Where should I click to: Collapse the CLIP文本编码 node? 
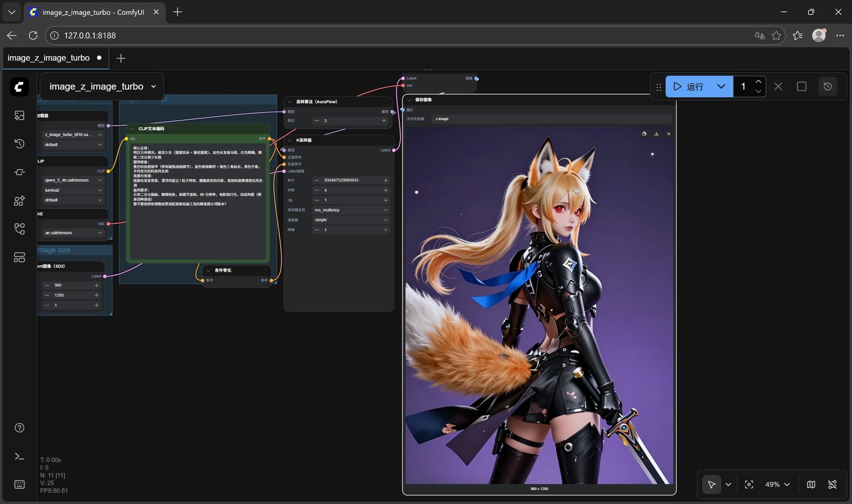coord(132,129)
